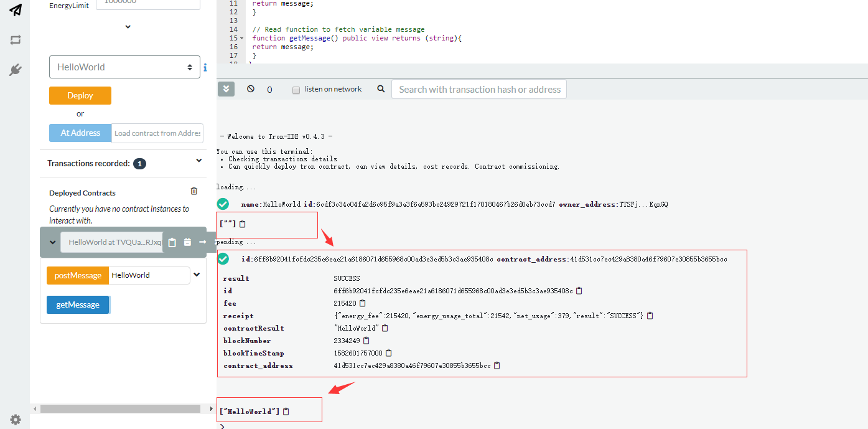Focus the Load contract from Address field
The height and width of the screenshot is (429, 868).
[x=157, y=133]
